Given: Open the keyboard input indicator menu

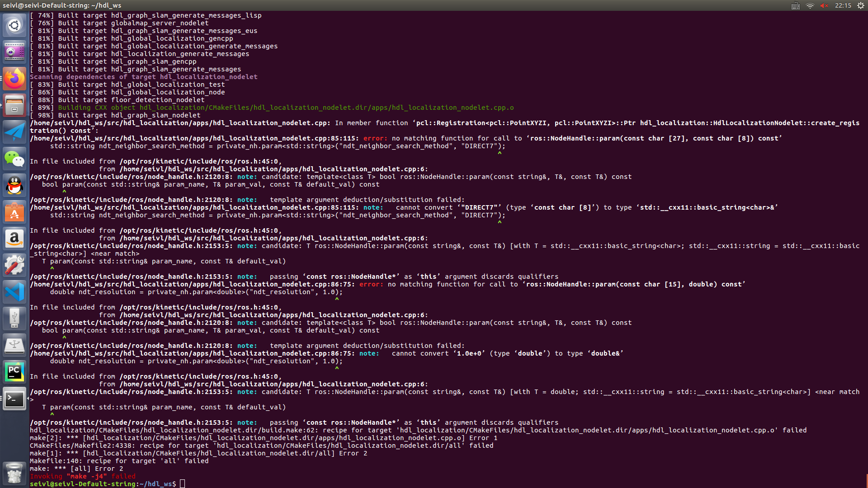Looking at the screenshot, I should (795, 6).
